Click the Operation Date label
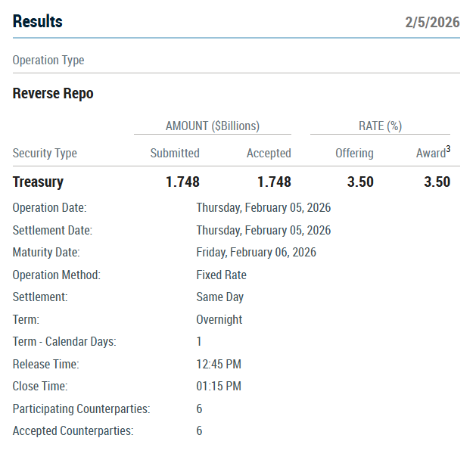476x466 pixels. [49, 208]
